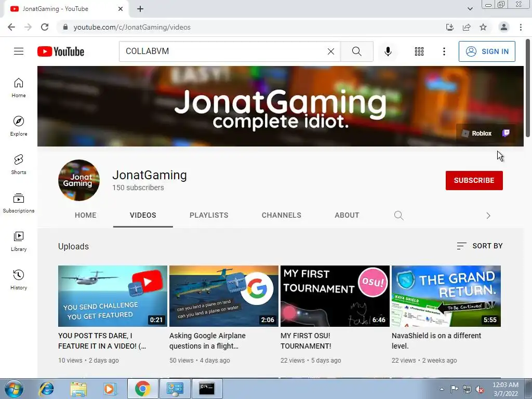532x399 pixels.
Task: Bookmark this page with the star
Action: pyautogui.click(x=483, y=27)
